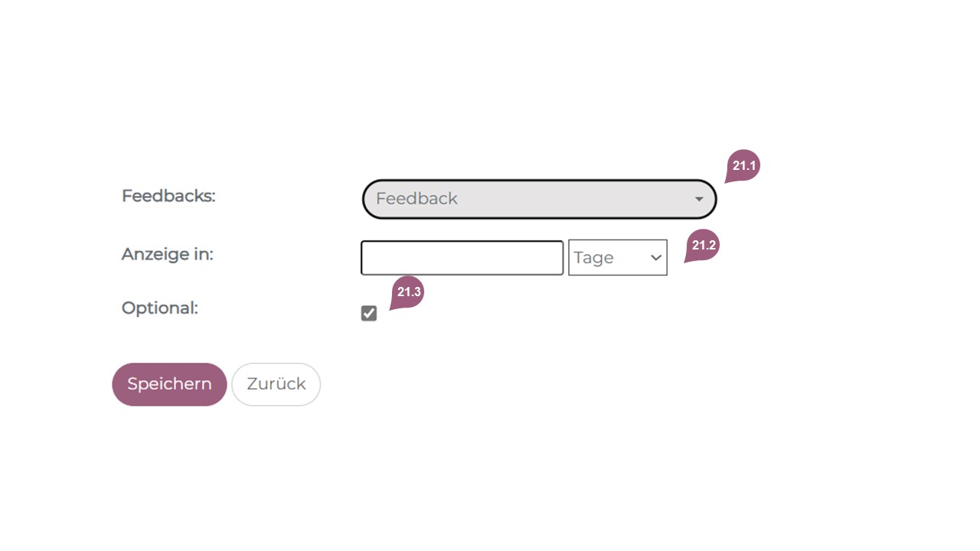Select the word Tage in unit selector
The image size is (980, 551).
pyautogui.click(x=594, y=258)
